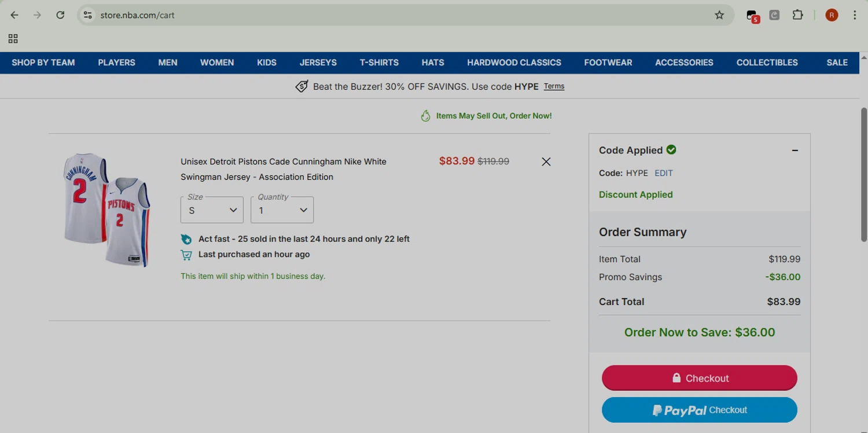The image size is (868, 433).
Task: Click the red Checkout button
Action: point(700,378)
